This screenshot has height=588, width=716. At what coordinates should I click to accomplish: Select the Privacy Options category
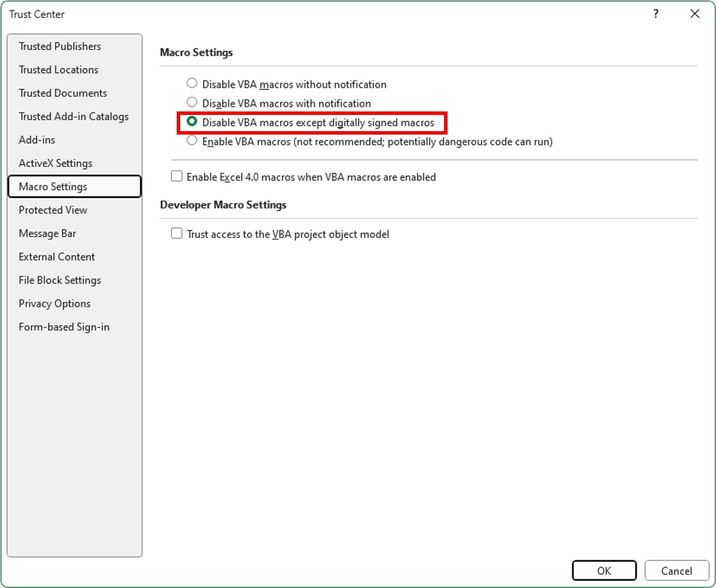coord(54,303)
